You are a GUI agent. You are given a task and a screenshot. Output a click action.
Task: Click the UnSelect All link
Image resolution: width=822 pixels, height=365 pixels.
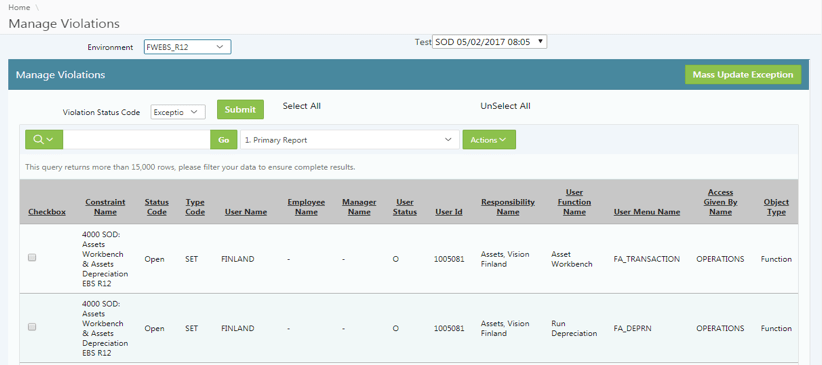pyautogui.click(x=505, y=106)
